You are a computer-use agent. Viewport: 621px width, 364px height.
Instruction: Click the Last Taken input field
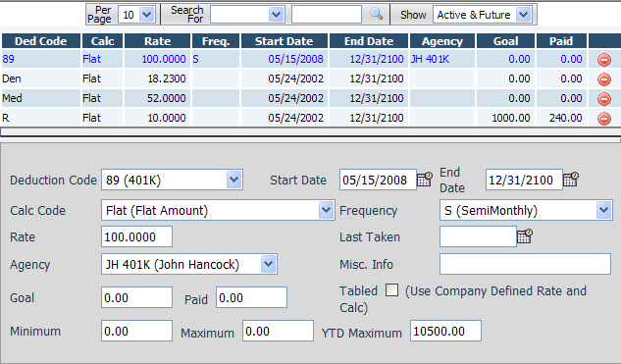(478, 236)
